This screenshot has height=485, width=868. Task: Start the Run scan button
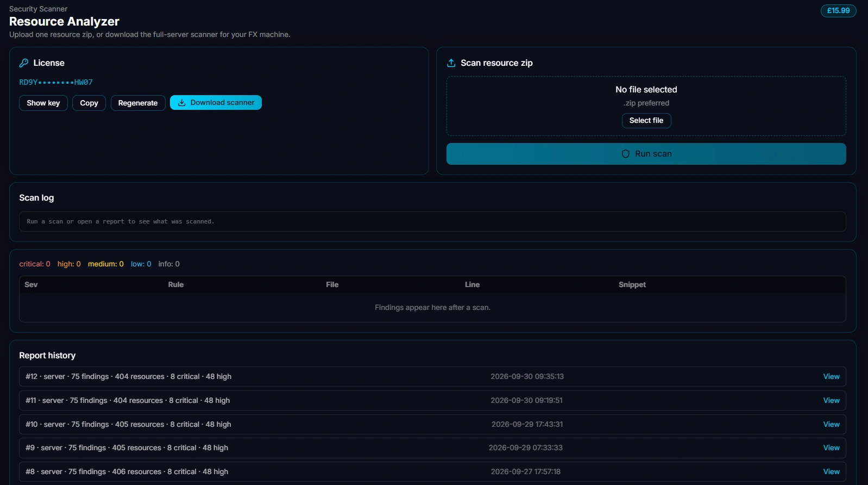point(646,154)
